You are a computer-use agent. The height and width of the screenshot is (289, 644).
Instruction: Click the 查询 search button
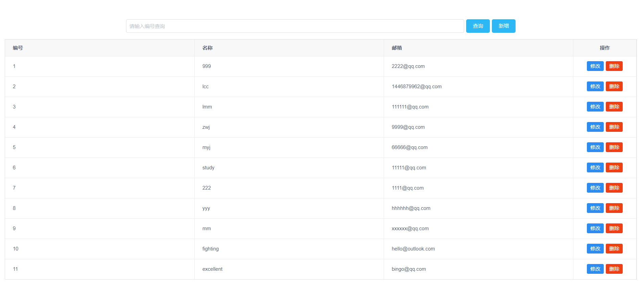(x=478, y=26)
